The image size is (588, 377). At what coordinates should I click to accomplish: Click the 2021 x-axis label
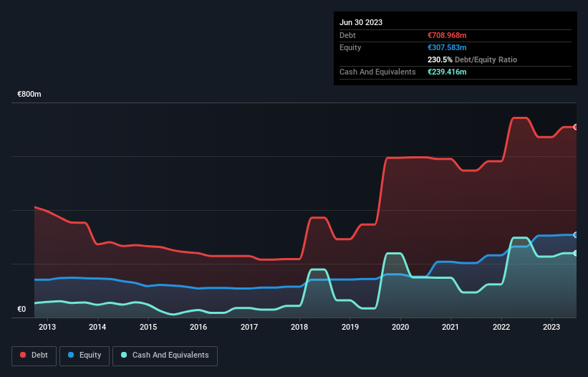pos(450,327)
